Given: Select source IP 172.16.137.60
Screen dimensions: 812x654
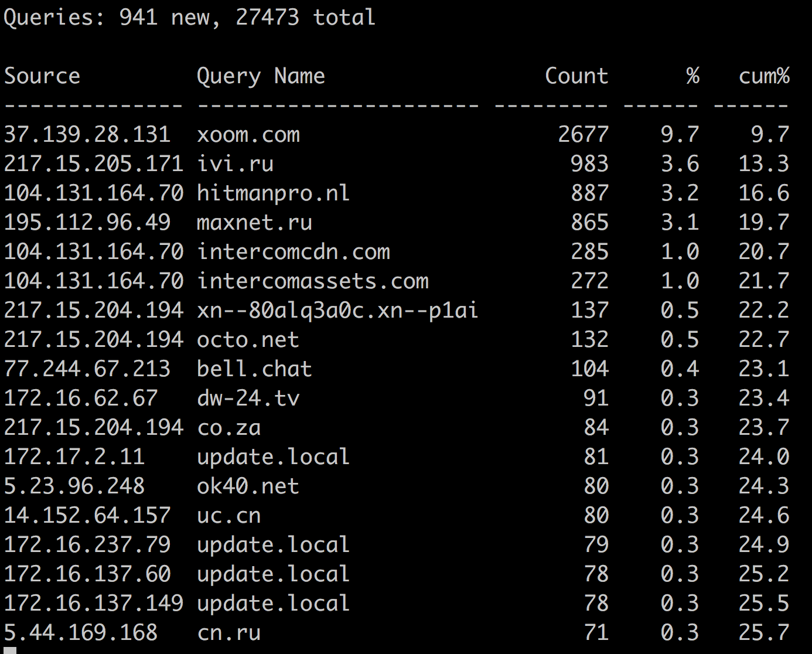Looking at the screenshot, I should 87,574.
